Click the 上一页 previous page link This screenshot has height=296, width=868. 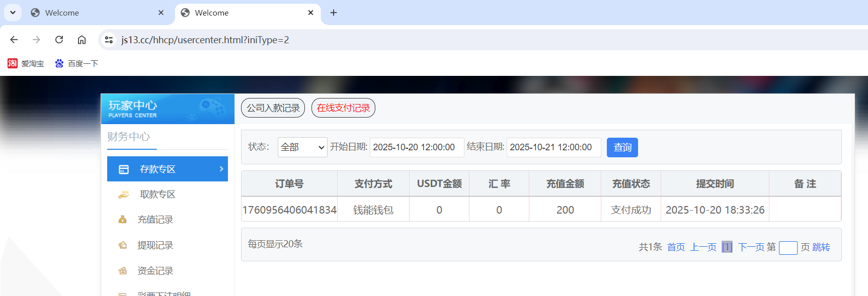tap(703, 247)
